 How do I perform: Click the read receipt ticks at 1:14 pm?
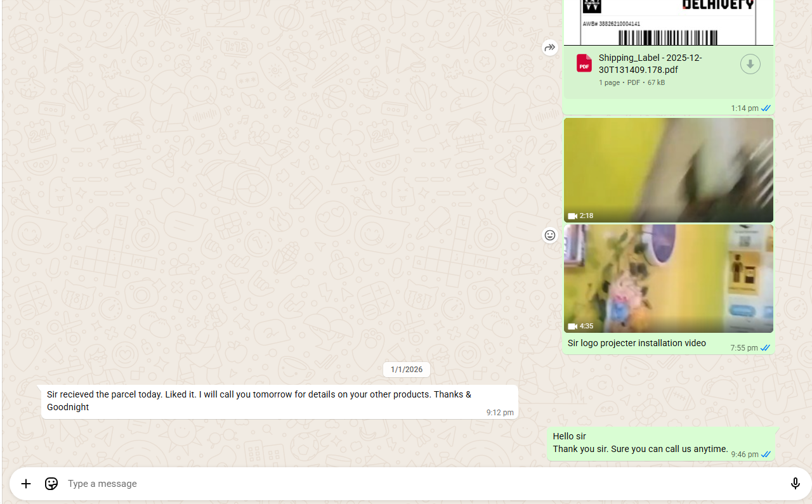tap(766, 108)
